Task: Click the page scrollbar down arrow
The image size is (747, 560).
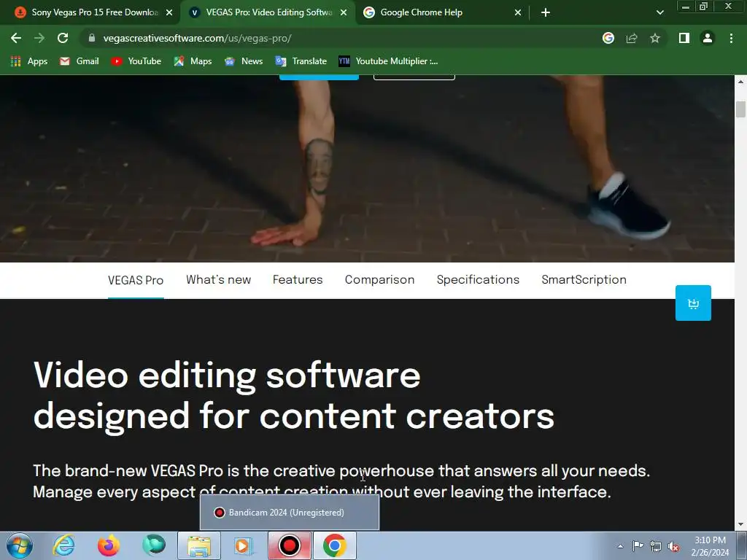Action: click(740, 524)
